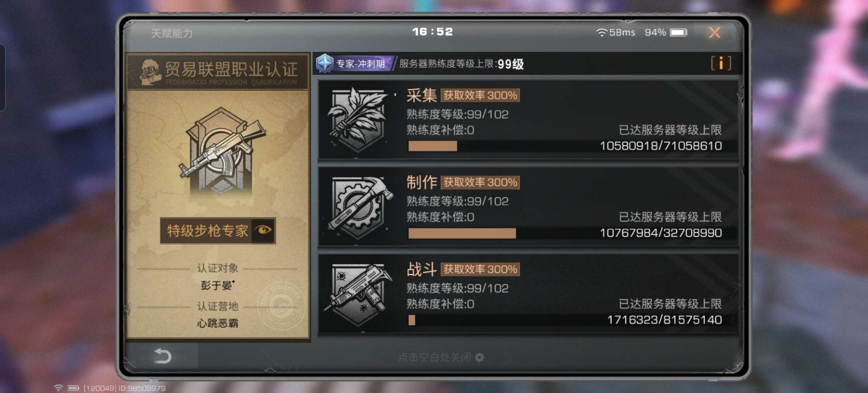Click the 特级步枪专家 title button
Viewport: 868px width, 393px height.
218,231
